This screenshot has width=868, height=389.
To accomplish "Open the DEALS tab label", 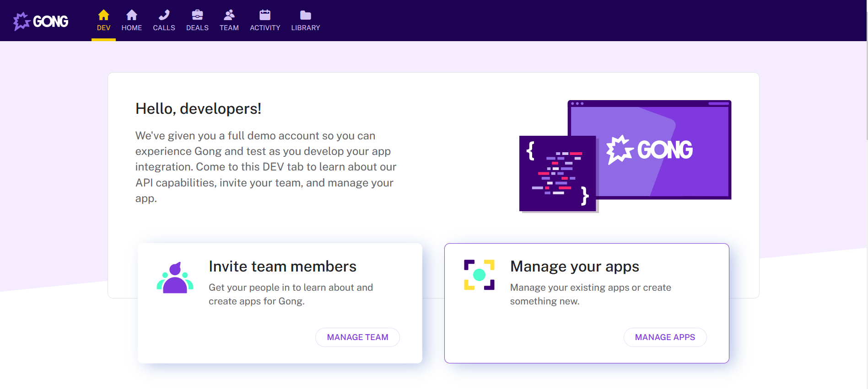I will tap(197, 28).
